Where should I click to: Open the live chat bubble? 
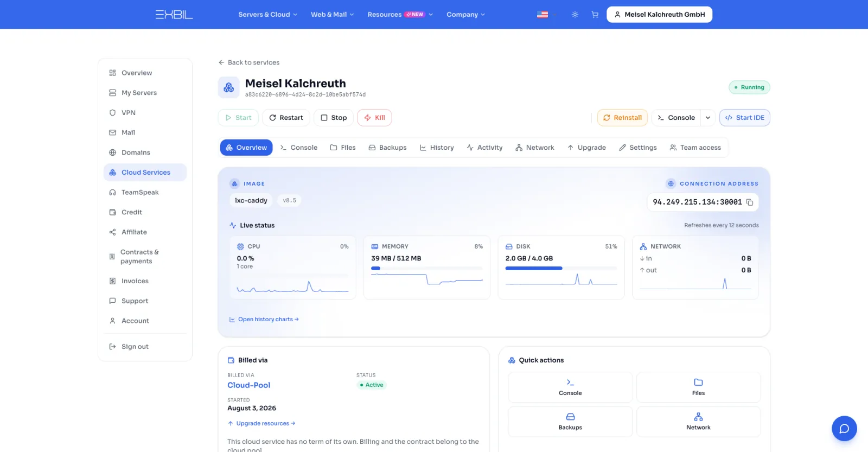pyautogui.click(x=844, y=429)
